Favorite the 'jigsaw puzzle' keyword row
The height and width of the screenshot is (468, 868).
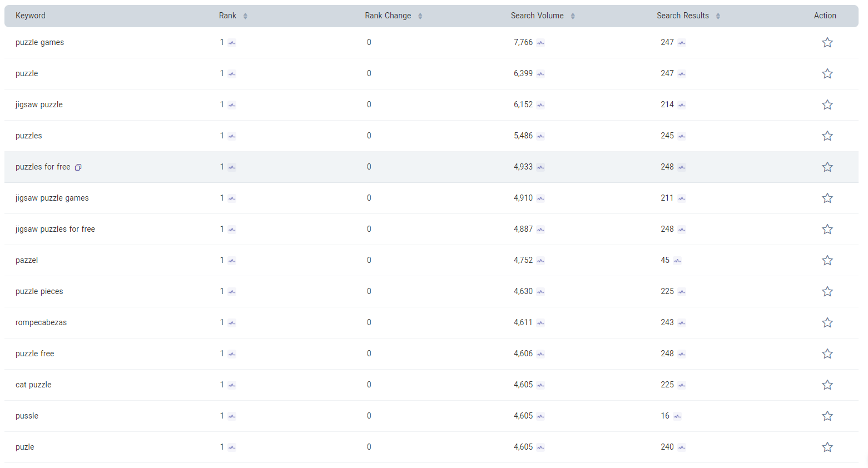pos(827,105)
